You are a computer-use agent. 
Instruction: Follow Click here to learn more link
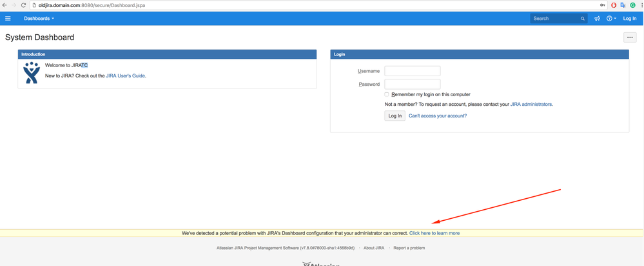(x=434, y=233)
